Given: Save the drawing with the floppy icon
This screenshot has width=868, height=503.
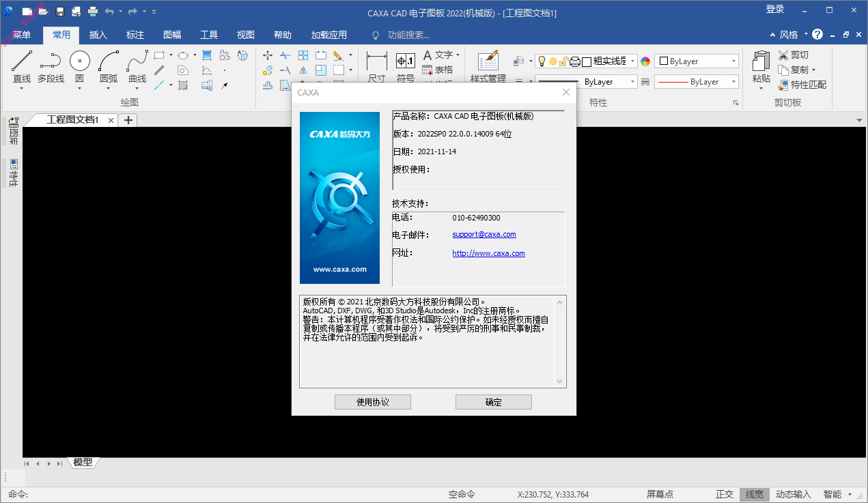Looking at the screenshot, I should click(x=60, y=12).
